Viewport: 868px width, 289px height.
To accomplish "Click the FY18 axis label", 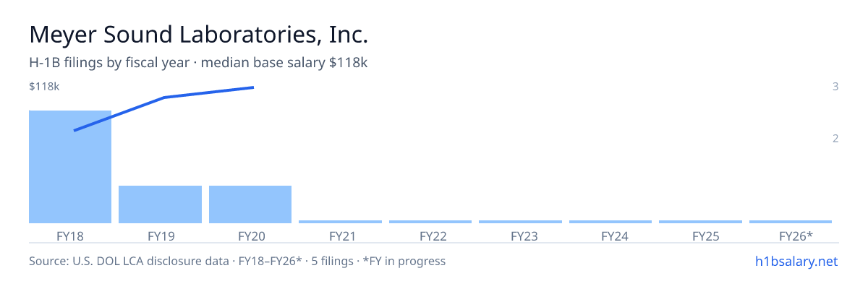I will [x=70, y=236].
